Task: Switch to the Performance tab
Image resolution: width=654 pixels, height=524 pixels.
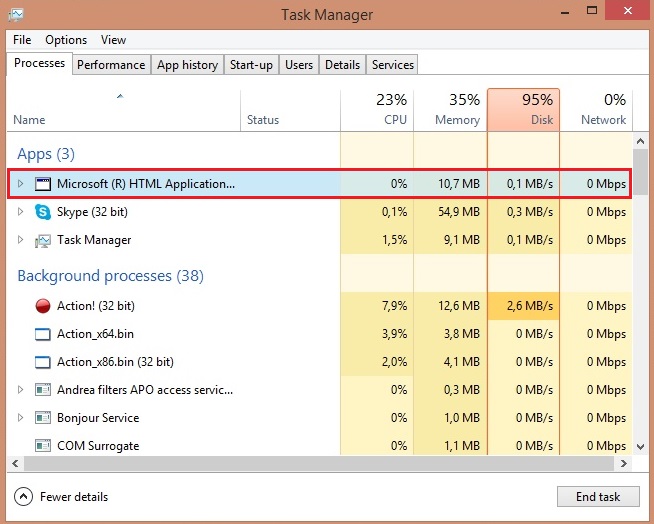Action: 111,65
